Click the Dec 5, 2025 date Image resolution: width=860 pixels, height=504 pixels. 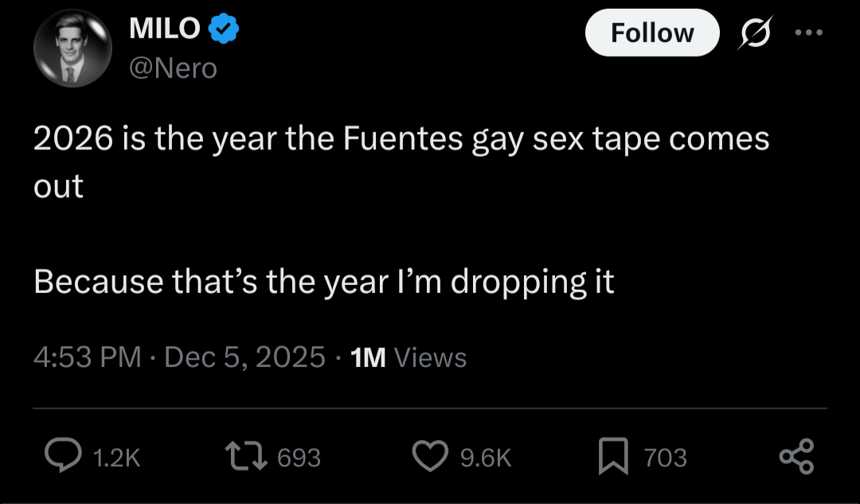[x=244, y=357]
